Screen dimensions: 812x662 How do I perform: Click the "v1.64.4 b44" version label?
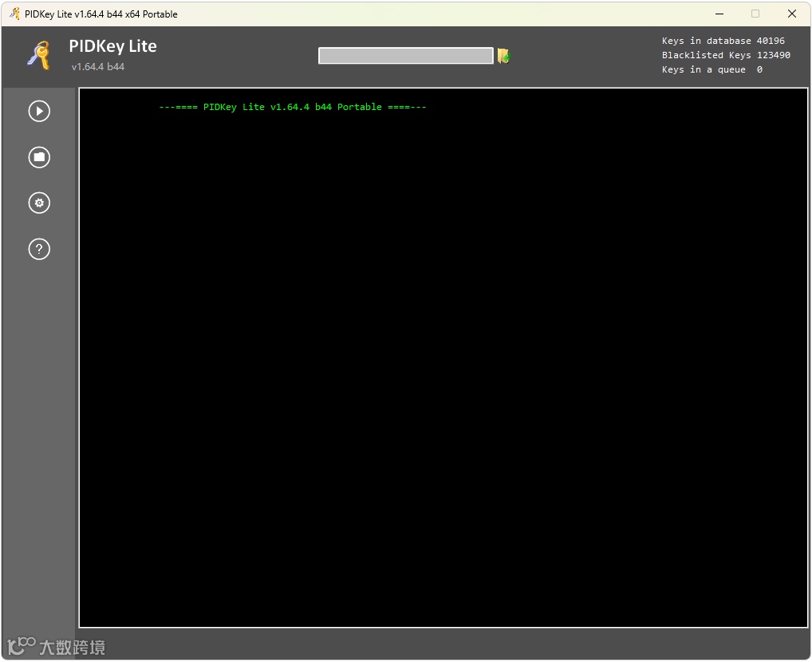tap(98, 66)
